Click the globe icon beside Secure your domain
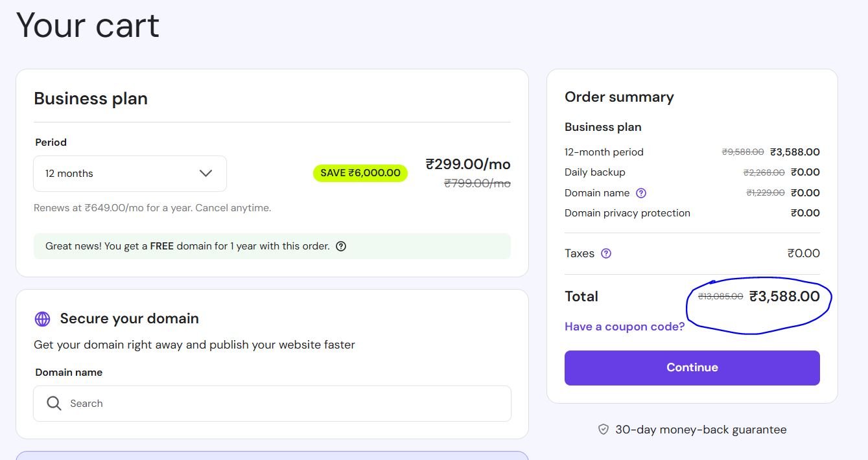Image resolution: width=868 pixels, height=460 pixels. click(x=42, y=319)
